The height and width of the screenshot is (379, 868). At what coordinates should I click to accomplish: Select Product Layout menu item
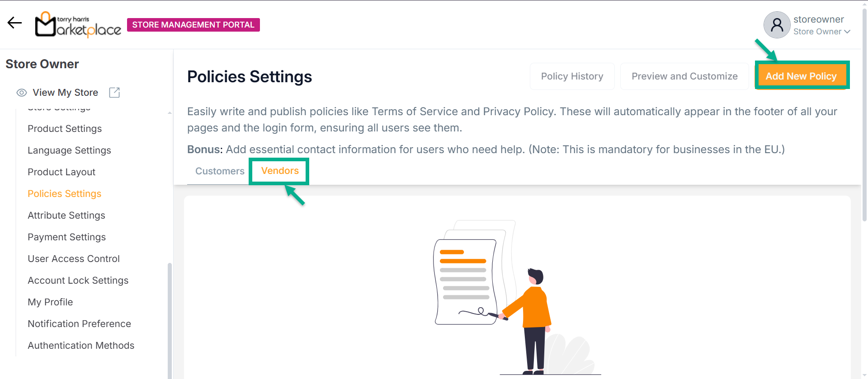(x=61, y=172)
